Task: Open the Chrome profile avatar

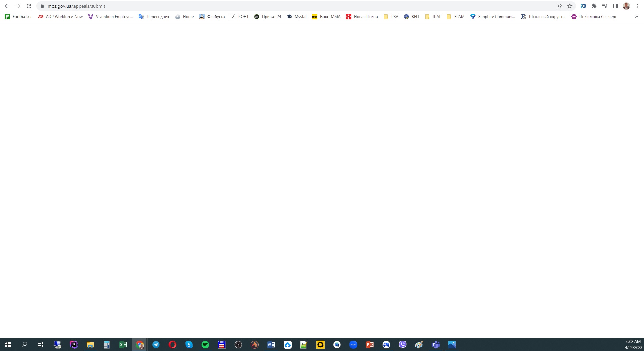Action: coord(626,6)
